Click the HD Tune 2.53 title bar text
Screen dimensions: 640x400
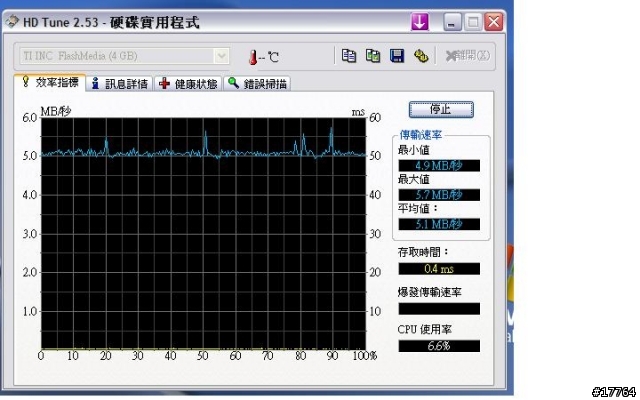(x=111, y=22)
